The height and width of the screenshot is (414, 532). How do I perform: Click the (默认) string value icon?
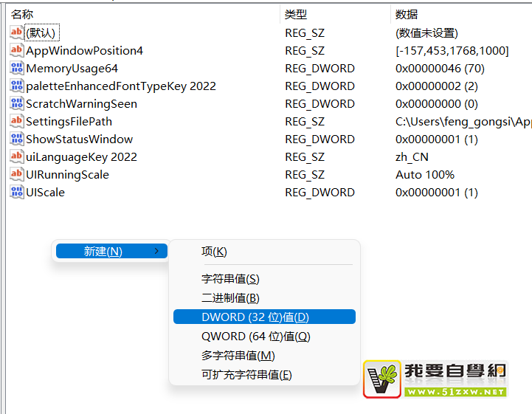[17, 32]
